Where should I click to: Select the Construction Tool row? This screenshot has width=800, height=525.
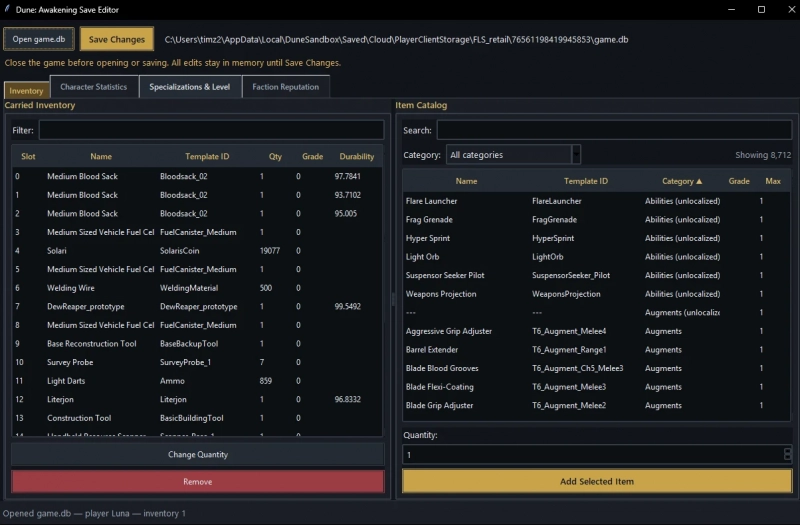point(197,418)
